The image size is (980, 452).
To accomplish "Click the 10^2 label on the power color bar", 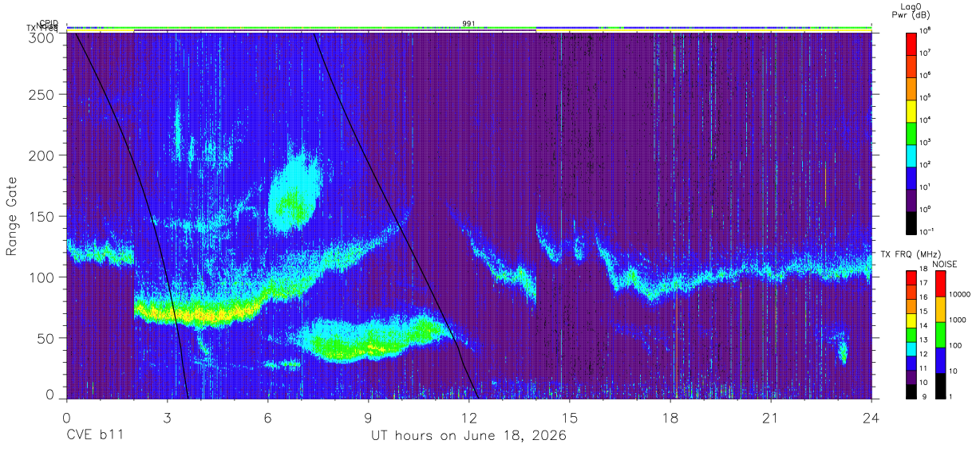I will pos(925,165).
